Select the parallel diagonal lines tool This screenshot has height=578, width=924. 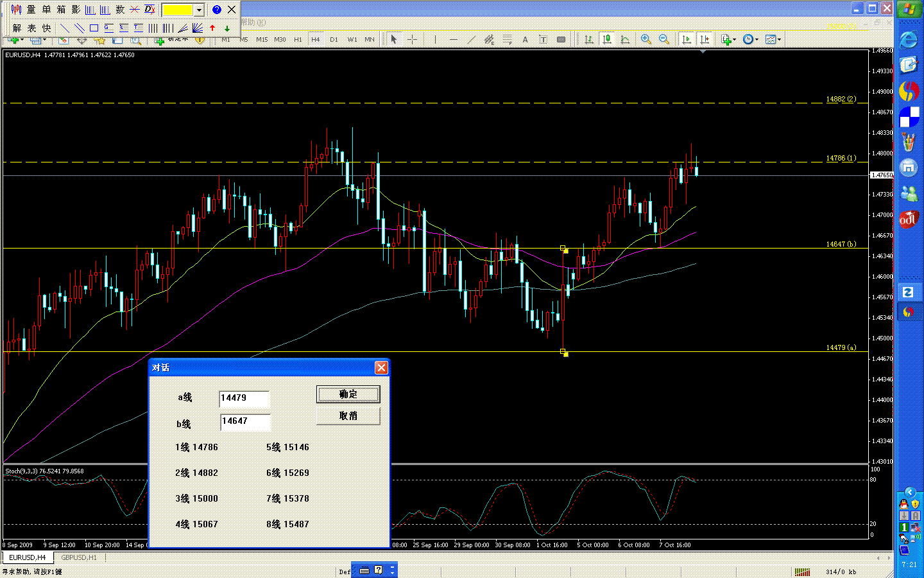tap(79, 28)
